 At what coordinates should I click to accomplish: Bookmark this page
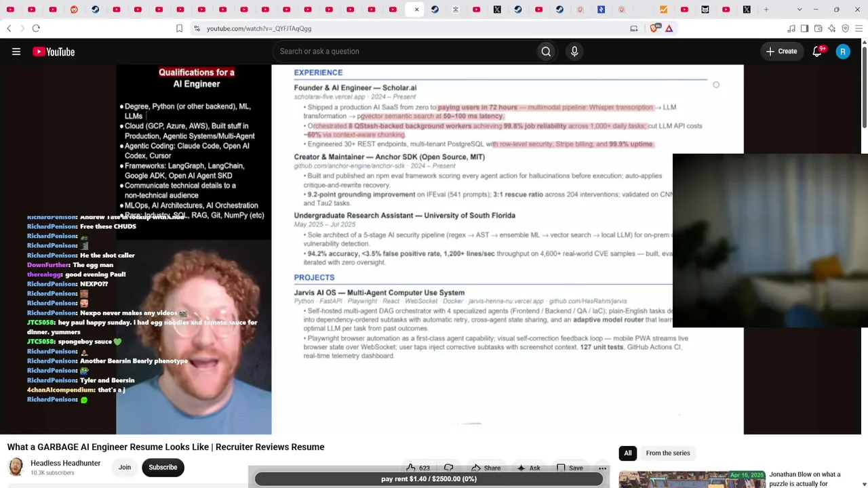pos(179,28)
